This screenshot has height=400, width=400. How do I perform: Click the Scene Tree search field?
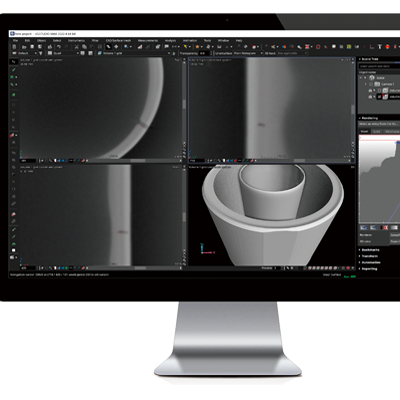click(x=380, y=66)
